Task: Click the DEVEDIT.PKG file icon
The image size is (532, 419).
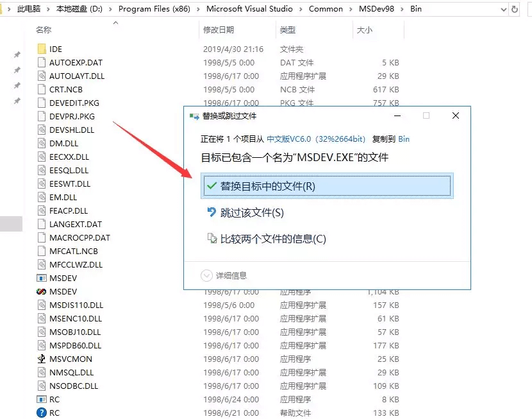Action: [42, 103]
